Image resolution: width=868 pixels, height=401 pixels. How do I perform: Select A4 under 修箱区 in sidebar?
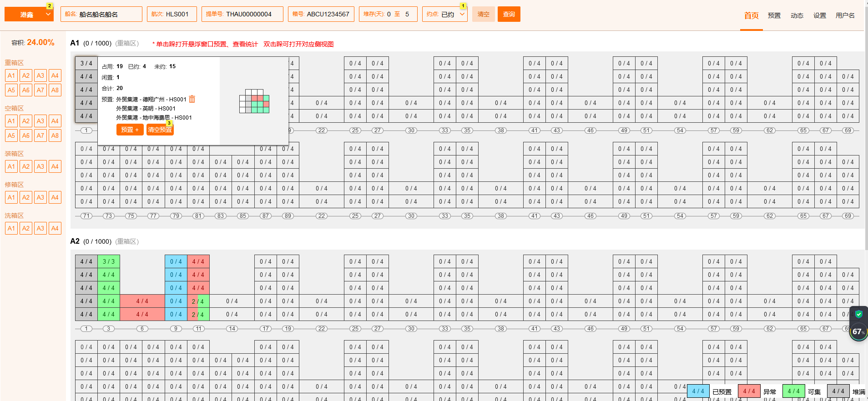click(55, 197)
